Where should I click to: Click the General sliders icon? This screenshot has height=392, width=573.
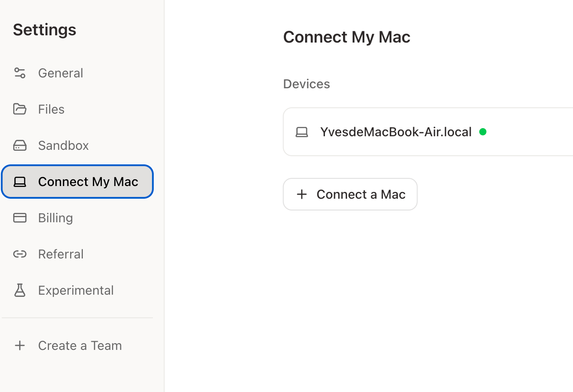(19, 73)
